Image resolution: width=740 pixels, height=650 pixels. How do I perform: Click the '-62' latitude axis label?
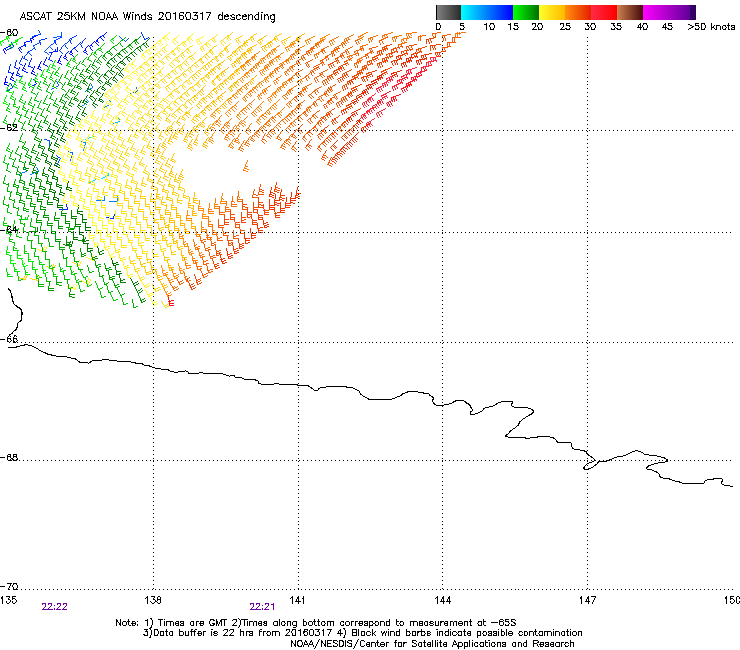(x=9, y=127)
